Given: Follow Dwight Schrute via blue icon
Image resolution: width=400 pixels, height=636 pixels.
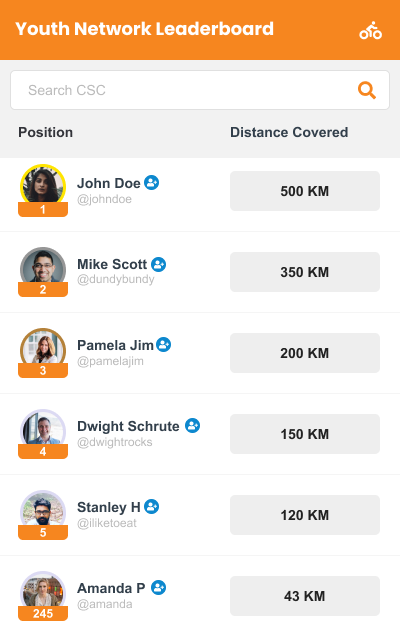Looking at the screenshot, I should [x=193, y=426].
